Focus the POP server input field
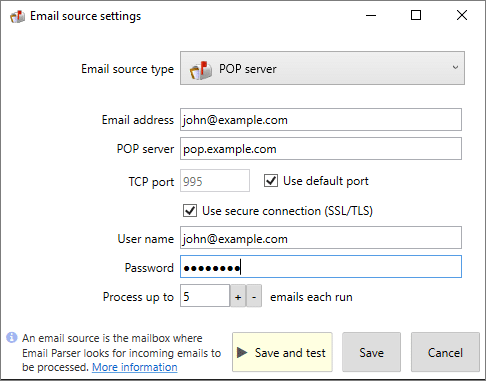486x381 pixels. pyautogui.click(x=321, y=148)
